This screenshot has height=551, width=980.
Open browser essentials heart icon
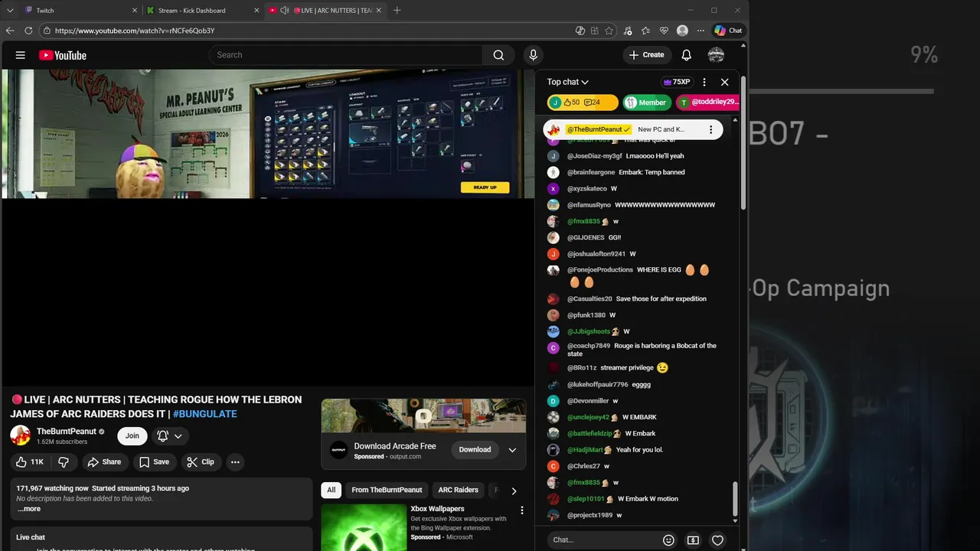tap(664, 31)
